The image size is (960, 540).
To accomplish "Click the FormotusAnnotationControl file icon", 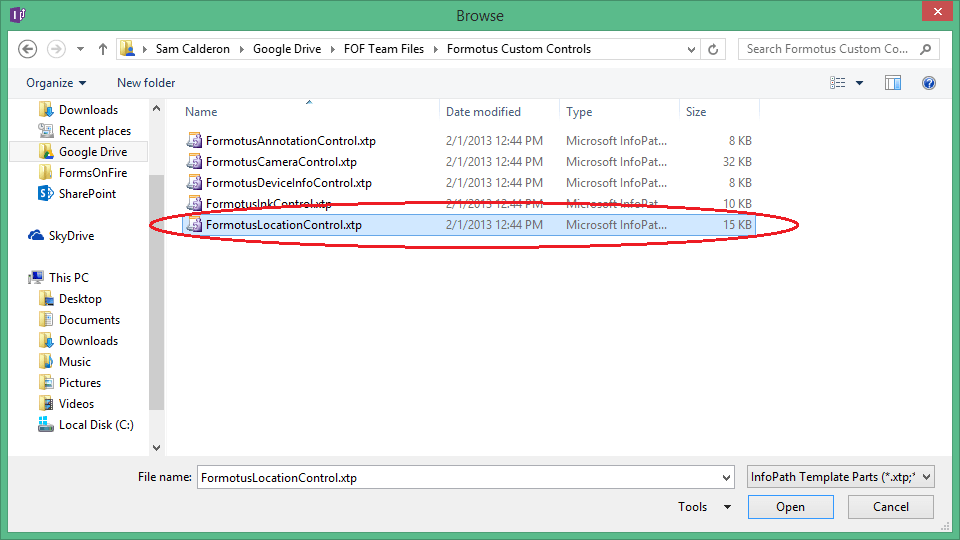I will (x=194, y=141).
